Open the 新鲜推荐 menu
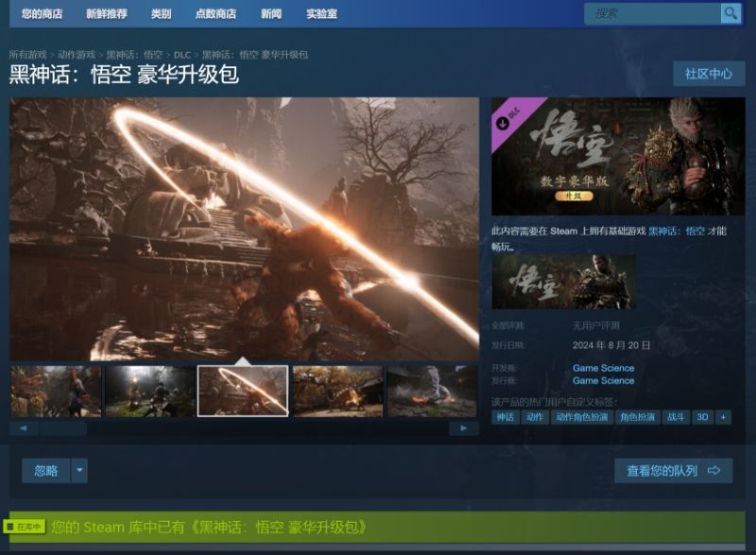 tap(107, 14)
